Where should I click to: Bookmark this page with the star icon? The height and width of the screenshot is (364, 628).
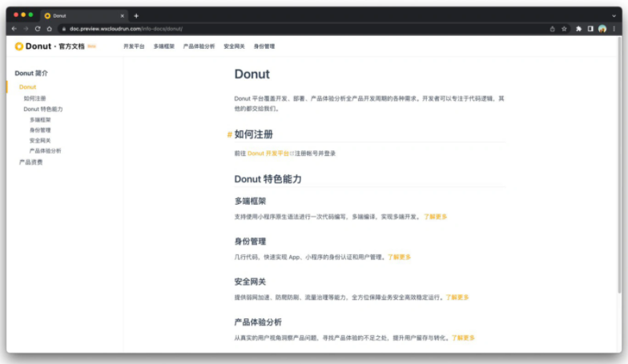pyautogui.click(x=564, y=29)
